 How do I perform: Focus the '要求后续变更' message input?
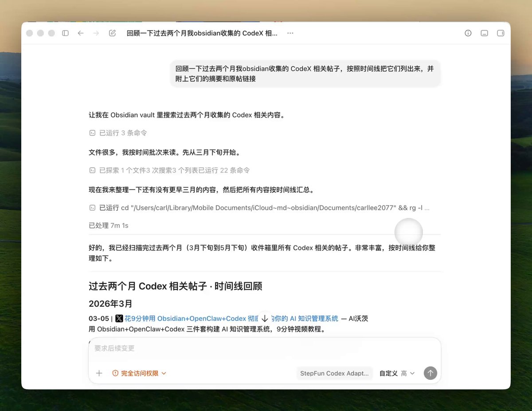click(265, 348)
